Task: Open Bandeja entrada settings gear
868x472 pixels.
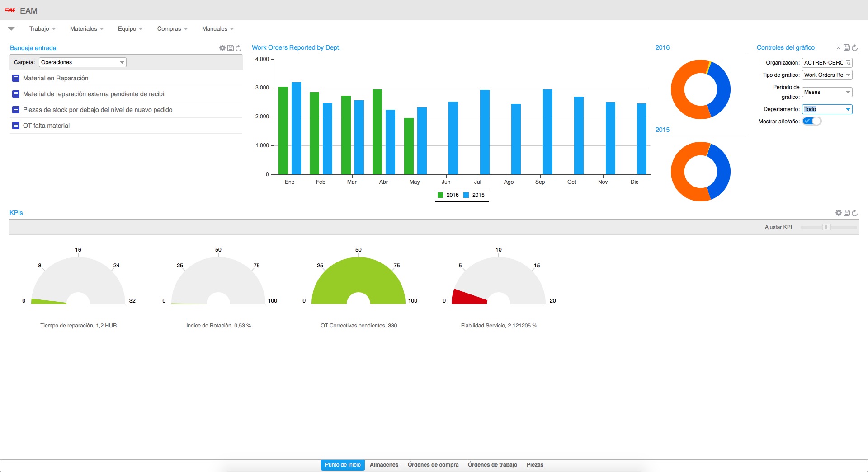Action: [x=222, y=48]
